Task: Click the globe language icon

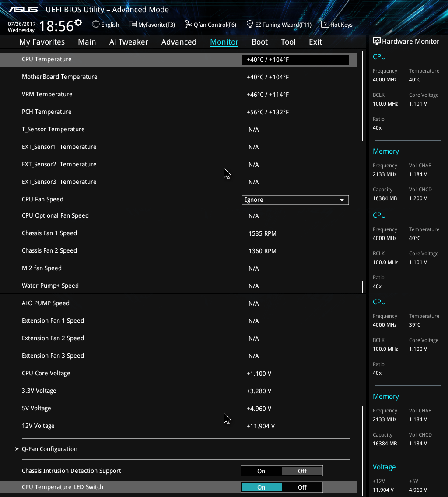Action: point(96,25)
